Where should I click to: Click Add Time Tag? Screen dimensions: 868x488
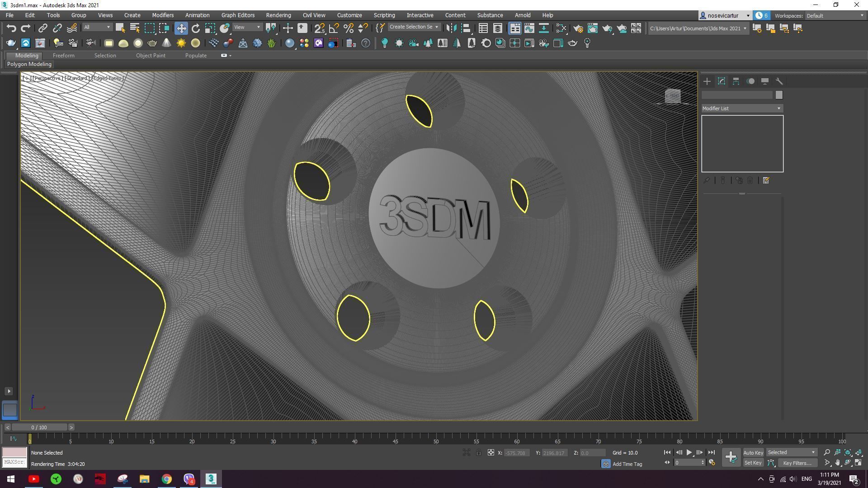(627, 464)
